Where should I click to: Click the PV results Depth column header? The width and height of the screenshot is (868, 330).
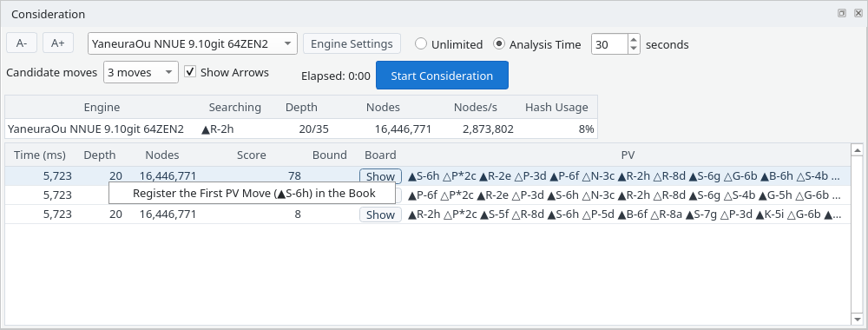tap(100, 155)
